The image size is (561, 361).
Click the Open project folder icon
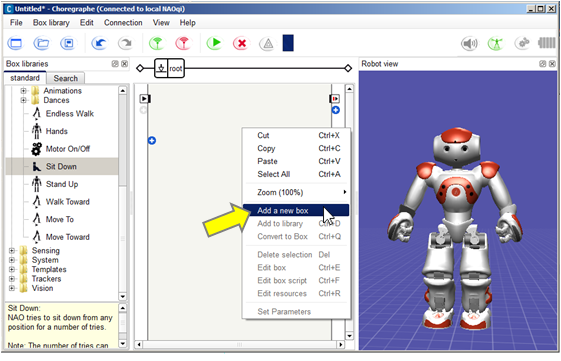coord(42,43)
